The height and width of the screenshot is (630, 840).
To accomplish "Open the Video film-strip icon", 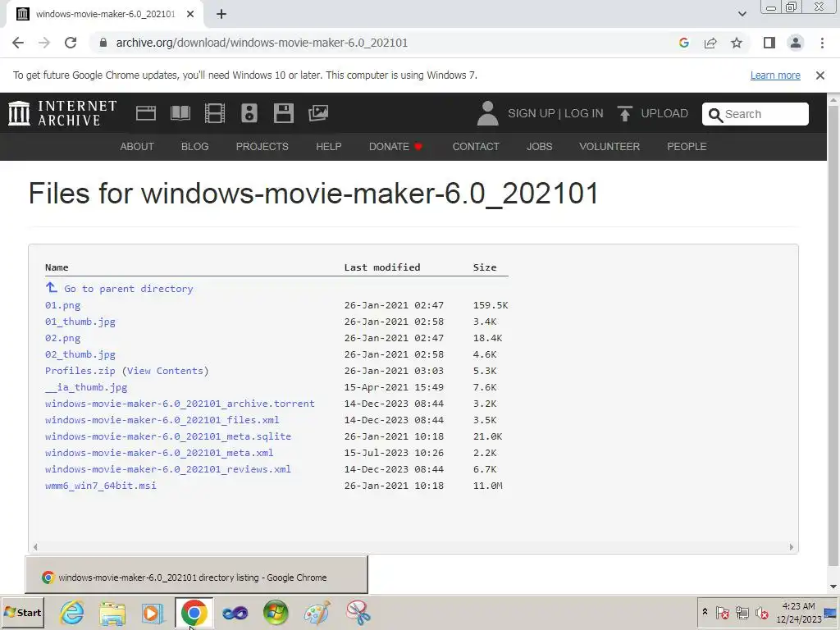I will (x=215, y=113).
